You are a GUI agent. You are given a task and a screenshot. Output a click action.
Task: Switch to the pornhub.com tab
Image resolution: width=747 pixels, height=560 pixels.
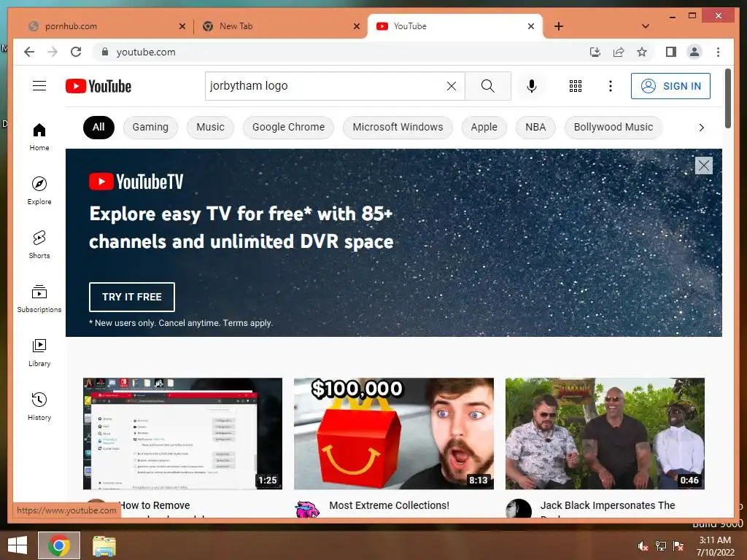[x=107, y=26]
